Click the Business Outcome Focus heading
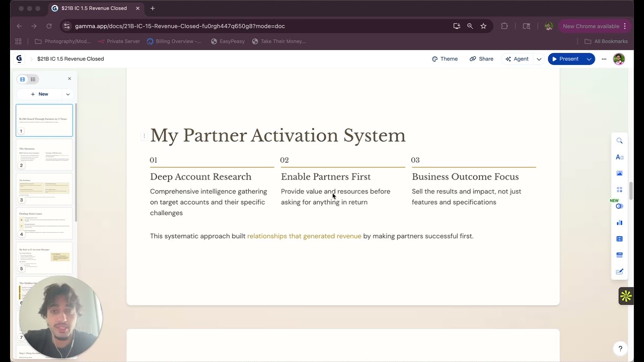The image size is (644, 362). [x=465, y=177]
